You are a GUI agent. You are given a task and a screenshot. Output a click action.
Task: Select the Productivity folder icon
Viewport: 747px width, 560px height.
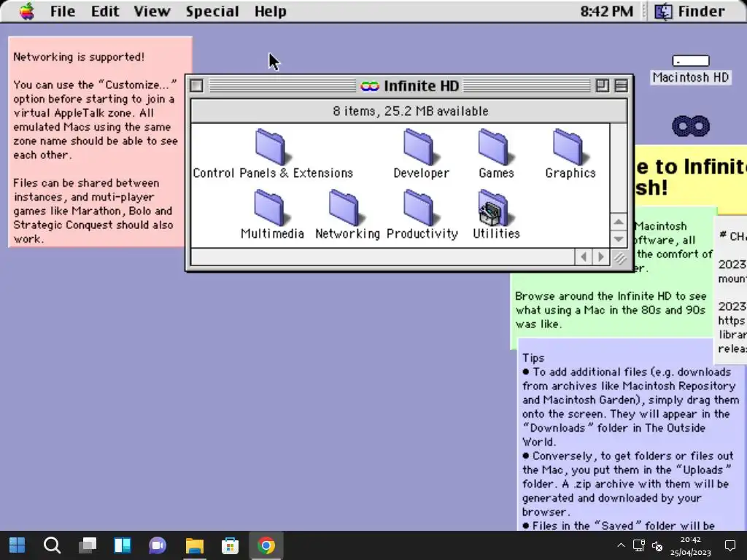[x=421, y=207]
